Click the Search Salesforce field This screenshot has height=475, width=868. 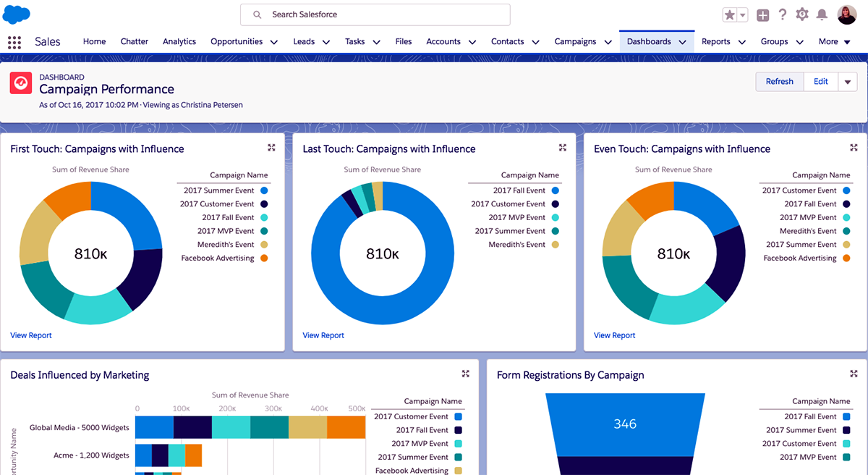pos(375,14)
